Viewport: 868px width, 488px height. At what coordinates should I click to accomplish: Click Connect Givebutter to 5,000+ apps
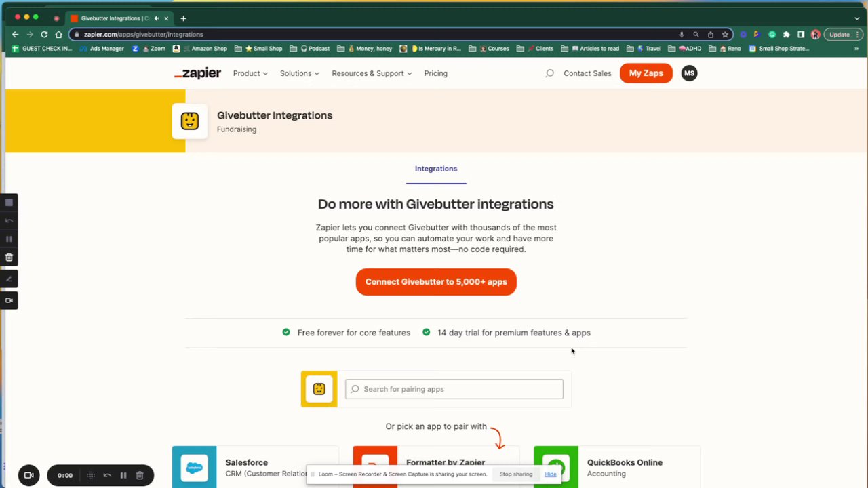click(x=436, y=282)
